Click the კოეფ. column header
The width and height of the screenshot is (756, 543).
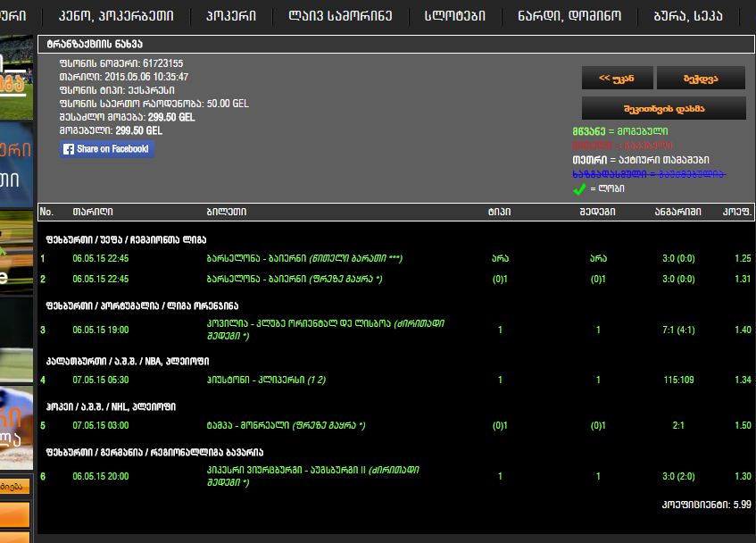click(x=737, y=212)
